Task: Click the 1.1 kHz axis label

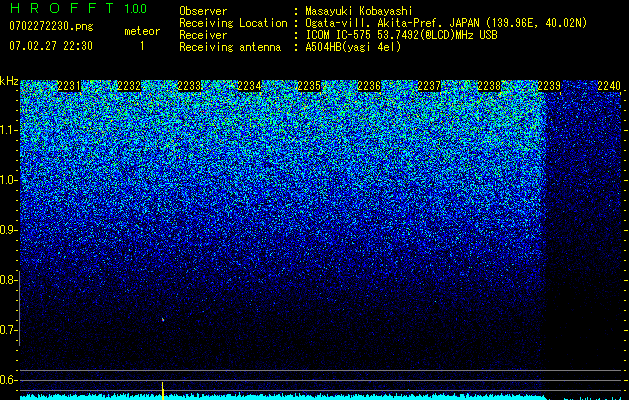Action: (7, 130)
